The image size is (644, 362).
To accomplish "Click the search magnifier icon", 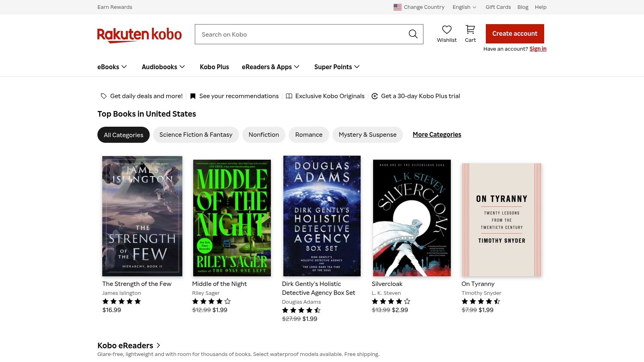I will pyautogui.click(x=413, y=34).
